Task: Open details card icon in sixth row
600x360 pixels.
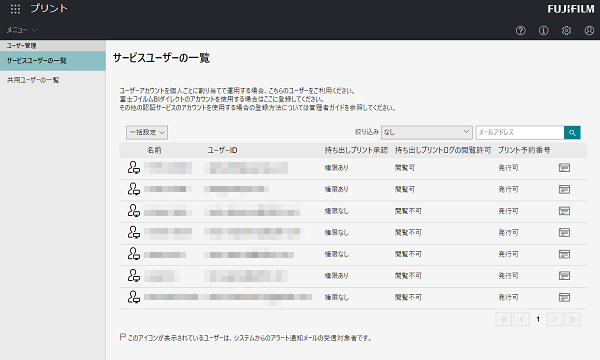Action: point(564,275)
